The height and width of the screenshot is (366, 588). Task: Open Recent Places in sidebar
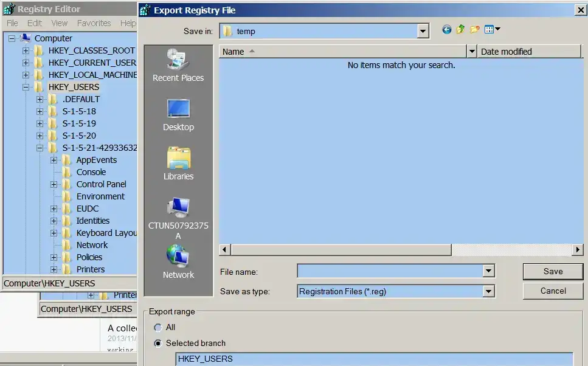(x=178, y=65)
